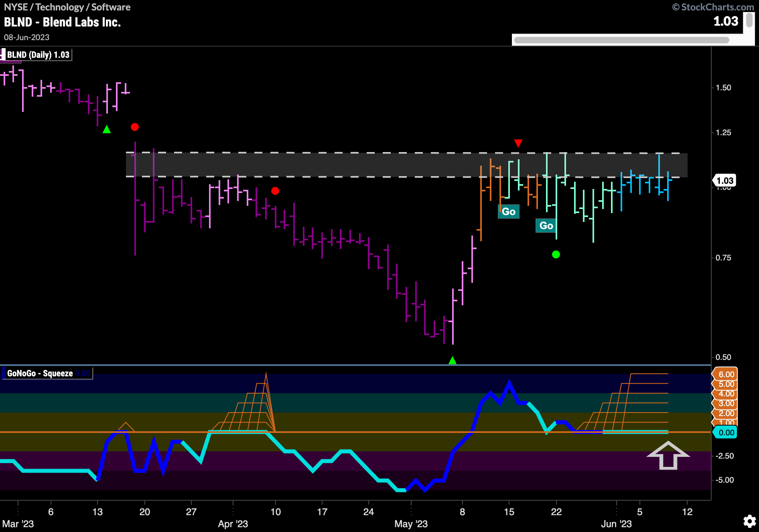Click the date tick label 13
This screenshot has height=532, width=759.
pyautogui.click(x=97, y=512)
